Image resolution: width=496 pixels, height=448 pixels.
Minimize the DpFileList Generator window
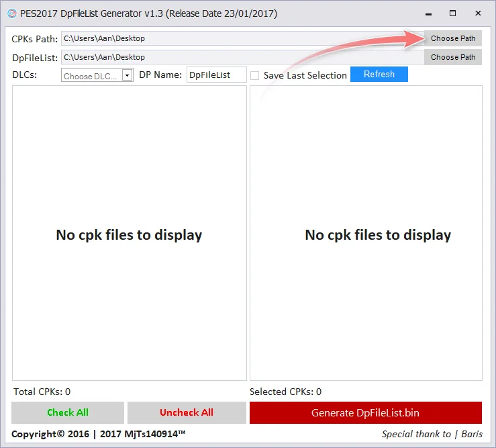click(428, 13)
